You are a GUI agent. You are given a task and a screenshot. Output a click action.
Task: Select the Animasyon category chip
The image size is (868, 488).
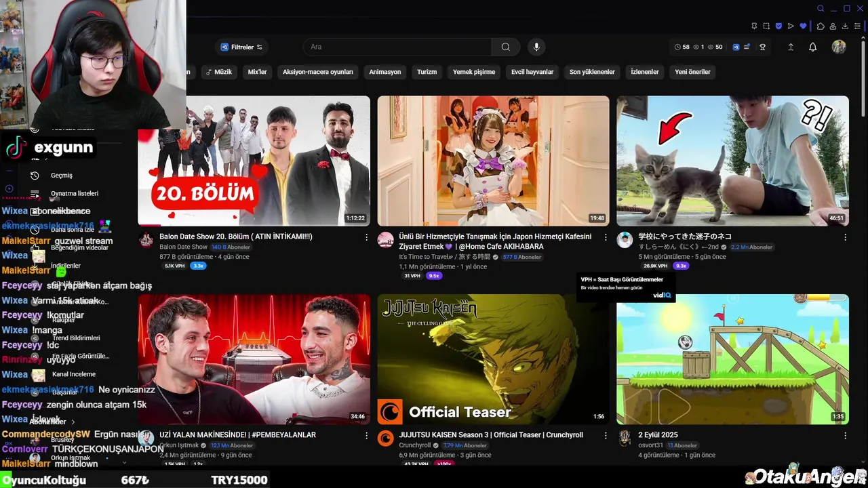(385, 72)
